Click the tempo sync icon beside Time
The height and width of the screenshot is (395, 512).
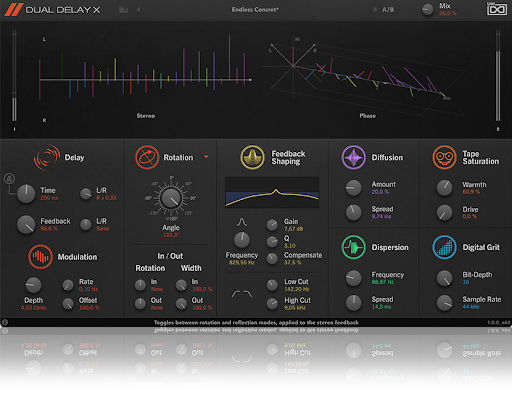pyautogui.click(x=9, y=179)
